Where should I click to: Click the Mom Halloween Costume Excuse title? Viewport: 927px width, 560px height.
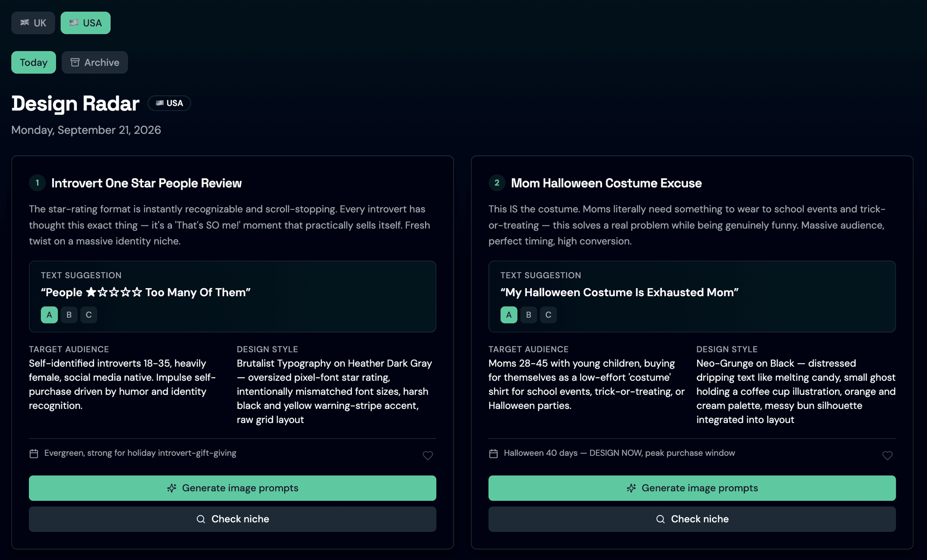pos(606,183)
